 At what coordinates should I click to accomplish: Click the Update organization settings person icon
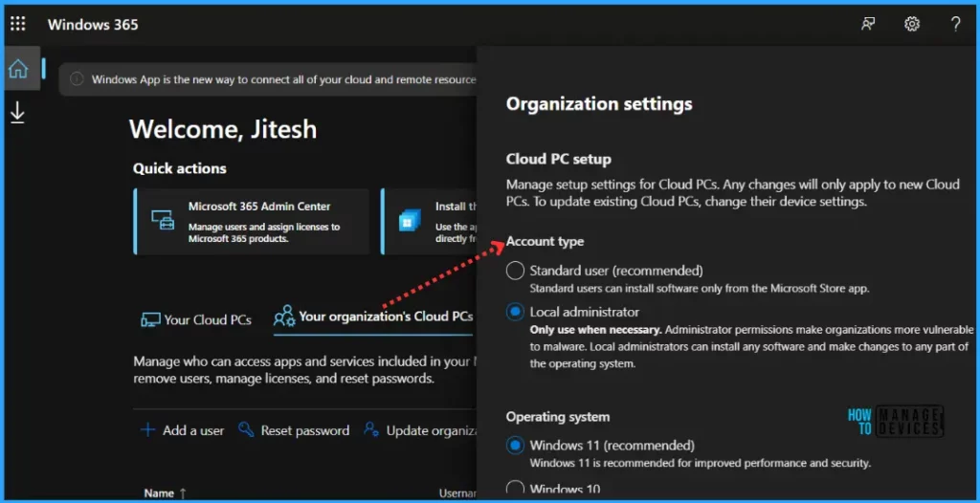click(371, 429)
